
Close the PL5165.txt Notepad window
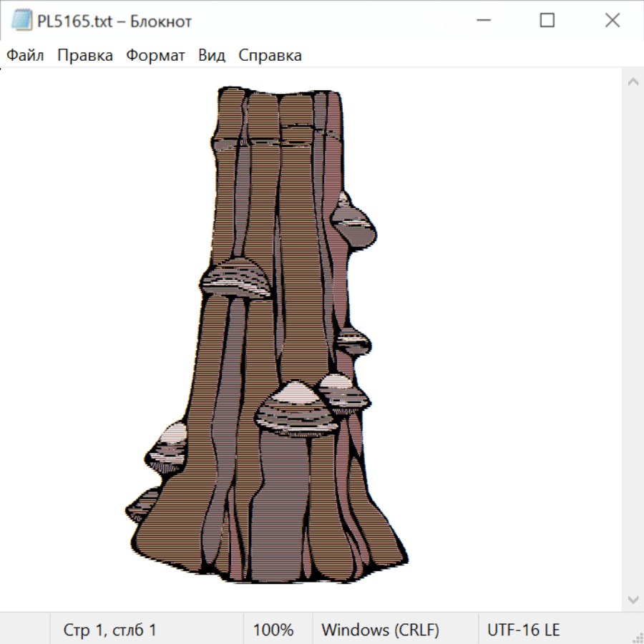(x=613, y=21)
